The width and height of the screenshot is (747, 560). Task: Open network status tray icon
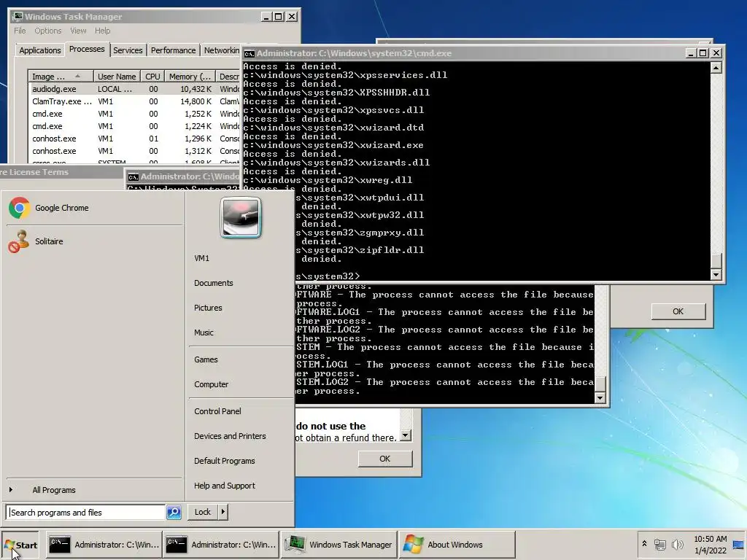pos(659,544)
